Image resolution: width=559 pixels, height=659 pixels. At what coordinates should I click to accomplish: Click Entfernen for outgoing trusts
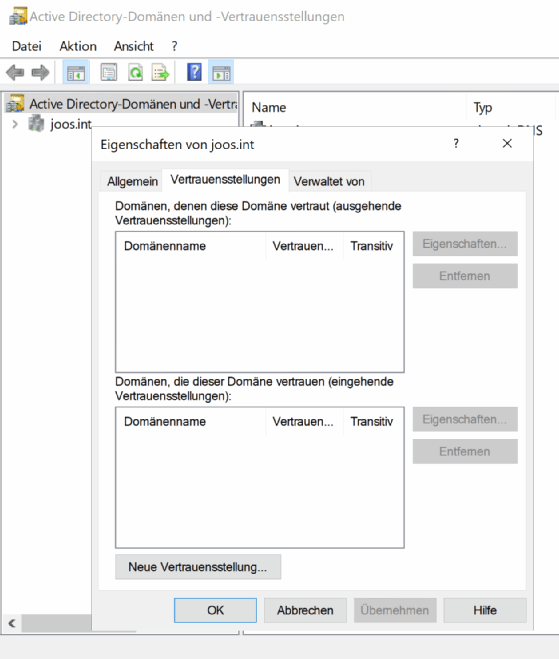(465, 276)
